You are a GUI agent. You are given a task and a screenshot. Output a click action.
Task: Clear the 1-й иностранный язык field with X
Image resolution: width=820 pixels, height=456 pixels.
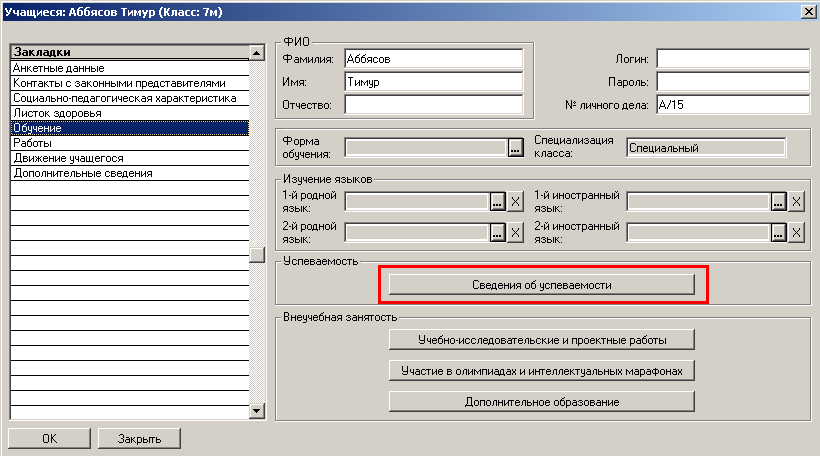coord(797,201)
